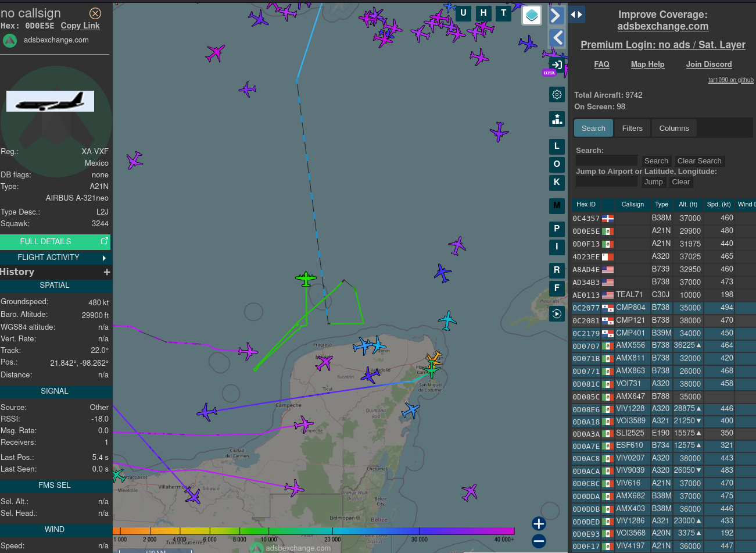The height and width of the screenshot is (553, 756).
Task: Toggle the P map button
Action: [557, 229]
